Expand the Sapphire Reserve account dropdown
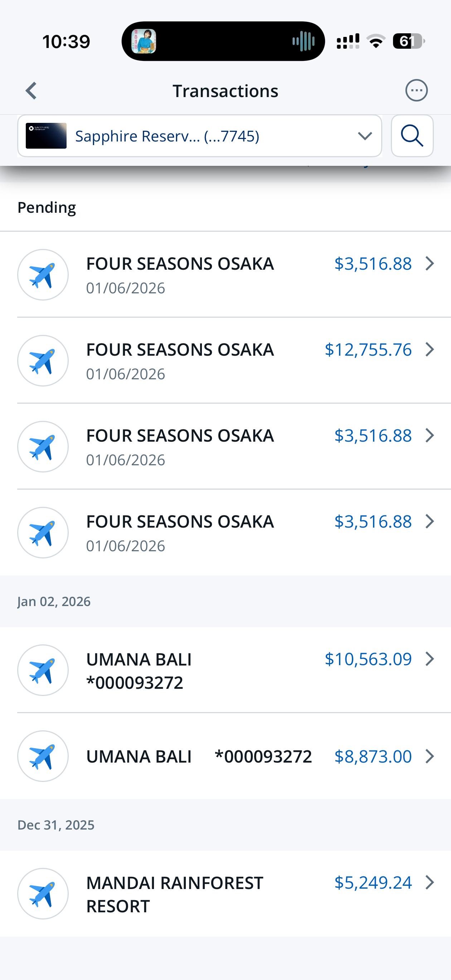Image resolution: width=451 pixels, height=980 pixels. (x=365, y=136)
